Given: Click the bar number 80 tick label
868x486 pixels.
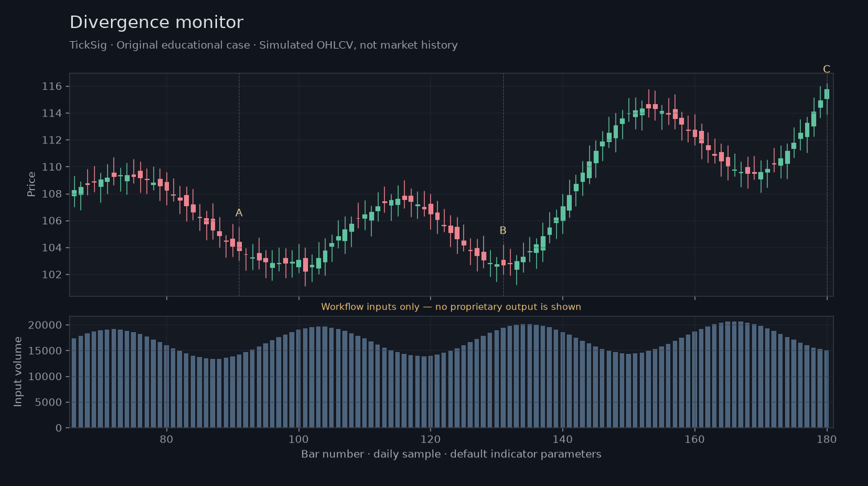Looking at the screenshot, I should tap(166, 438).
